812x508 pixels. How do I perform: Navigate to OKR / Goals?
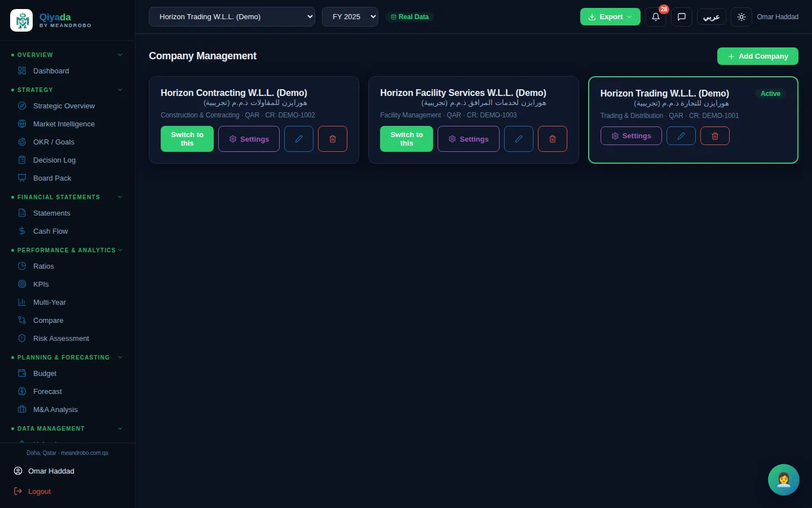click(68, 142)
